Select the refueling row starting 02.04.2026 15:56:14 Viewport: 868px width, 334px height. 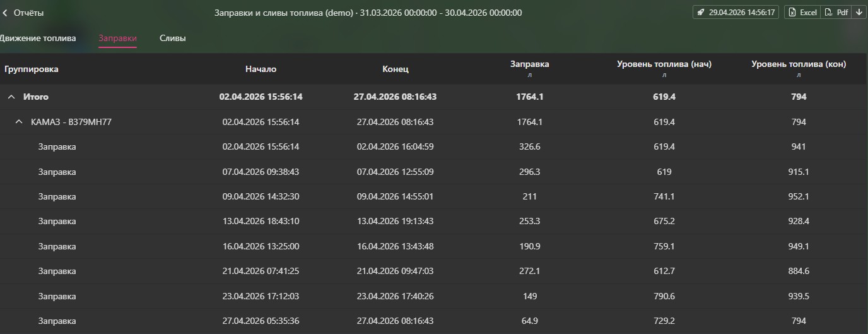pyautogui.click(x=259, y=146)
